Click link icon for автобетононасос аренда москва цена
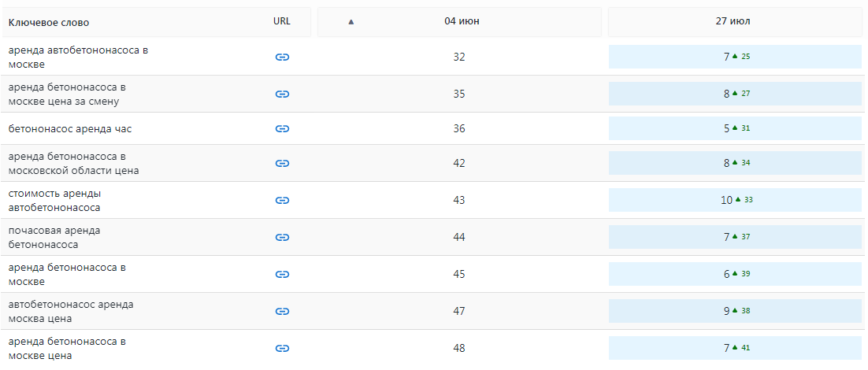This screenshot has height=370, width=868. [x=282, y=312]
